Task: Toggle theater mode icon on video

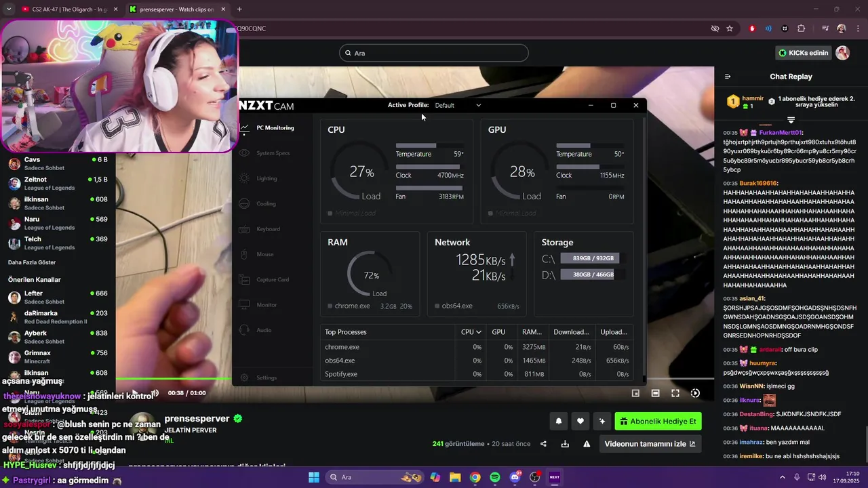Action: tap(655, 393)
